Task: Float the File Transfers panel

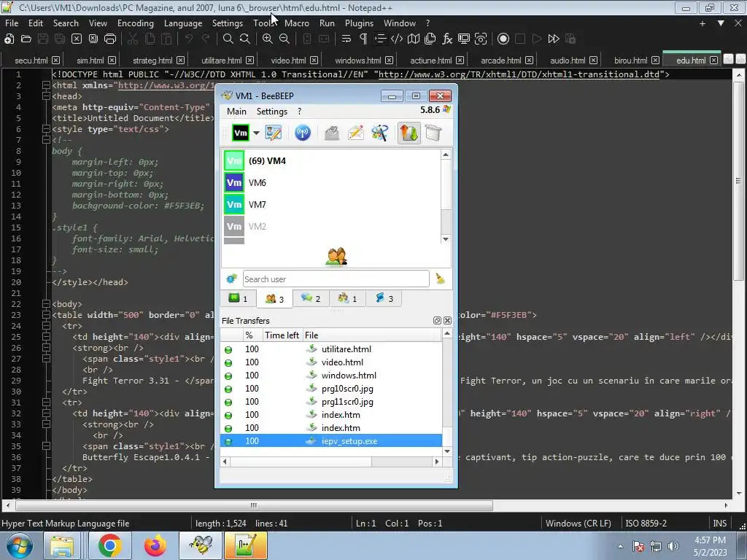Action: 437,321
